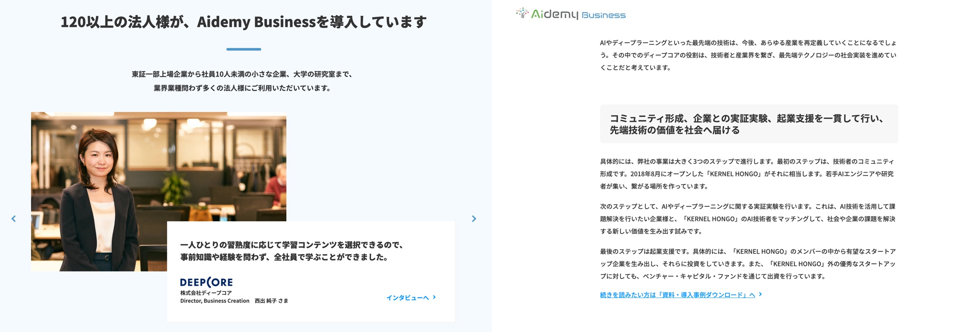Click the testimonial quote starting 一人ひとりの習熟度
The image size is (980, 332).
coord(291,251)
